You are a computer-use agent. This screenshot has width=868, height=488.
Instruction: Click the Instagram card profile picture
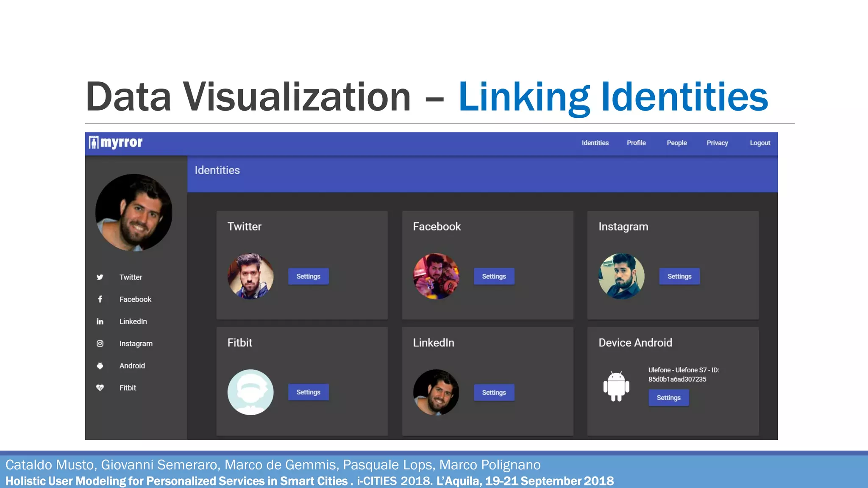click(x=621, y=276)
